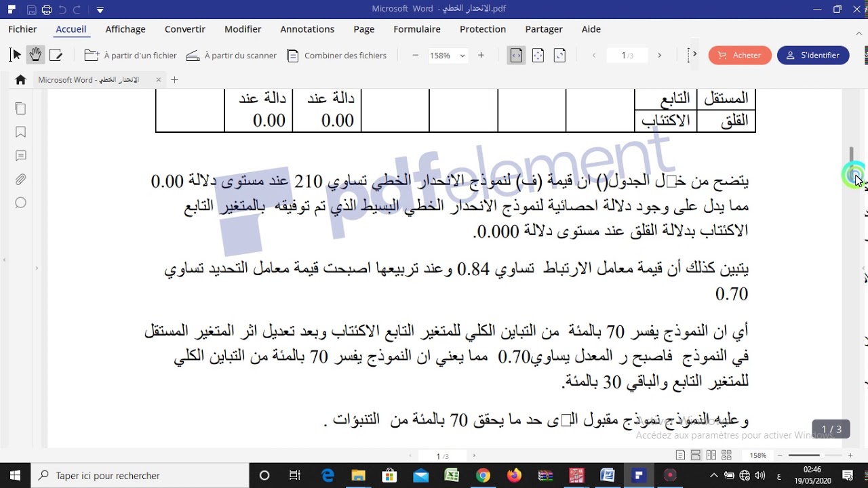
Task: Zoom out with the toolbar minus
Action: coord(415,56)
